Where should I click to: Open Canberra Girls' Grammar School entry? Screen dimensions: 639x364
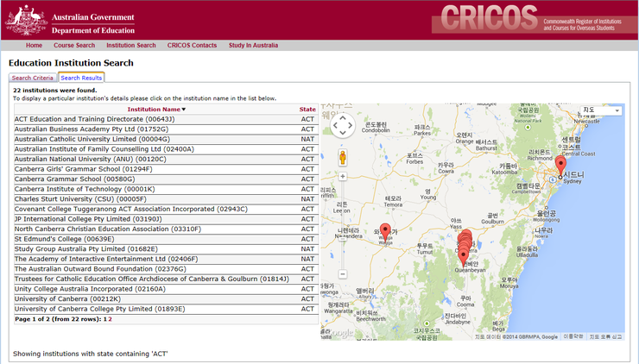pos(83,169)
